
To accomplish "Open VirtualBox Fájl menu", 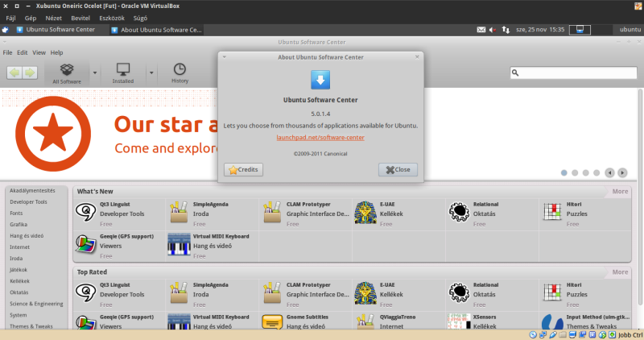I will point(10,18).
